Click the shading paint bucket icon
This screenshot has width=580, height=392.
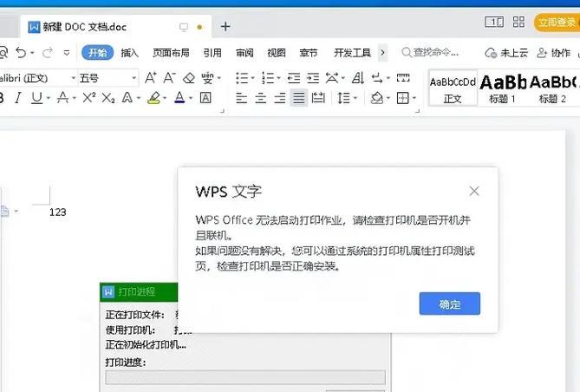coord(376,98)
